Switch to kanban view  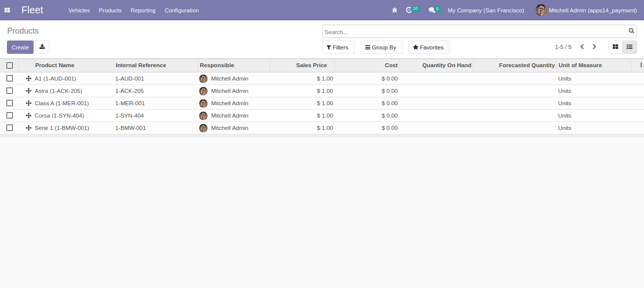point(615,47)
